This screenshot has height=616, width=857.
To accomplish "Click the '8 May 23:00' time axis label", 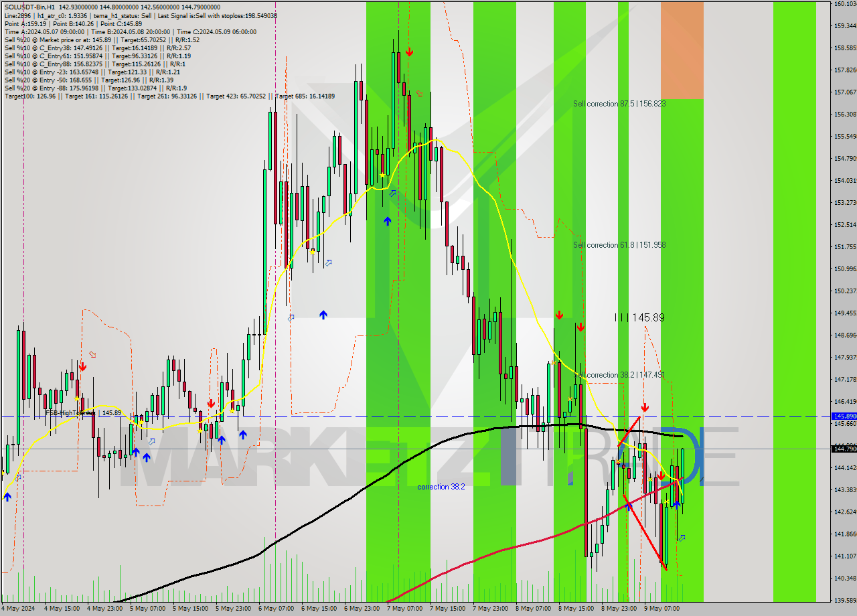I will (x=618, y=609).
